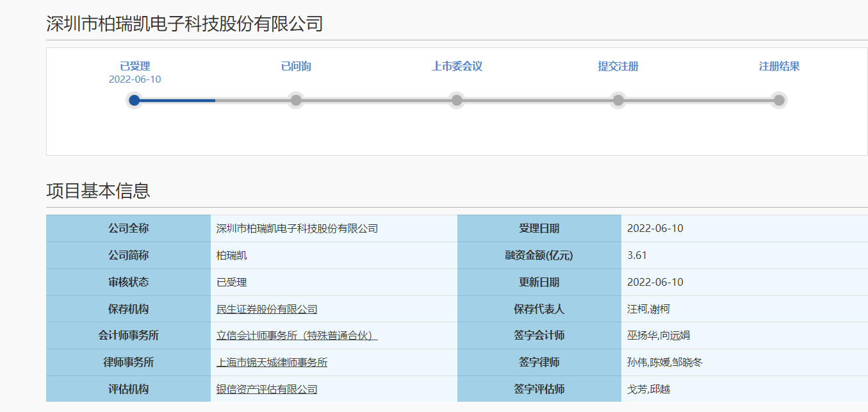This screenshot has height=412, width=868.
Task: Open the 上海市锦天城律师事务所 law firm link
Action: [272, 363]
